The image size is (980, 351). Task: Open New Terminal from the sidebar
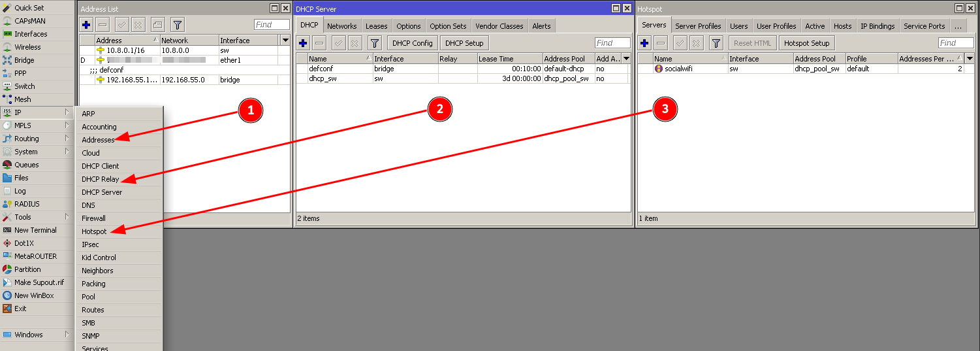click(35, 230)
